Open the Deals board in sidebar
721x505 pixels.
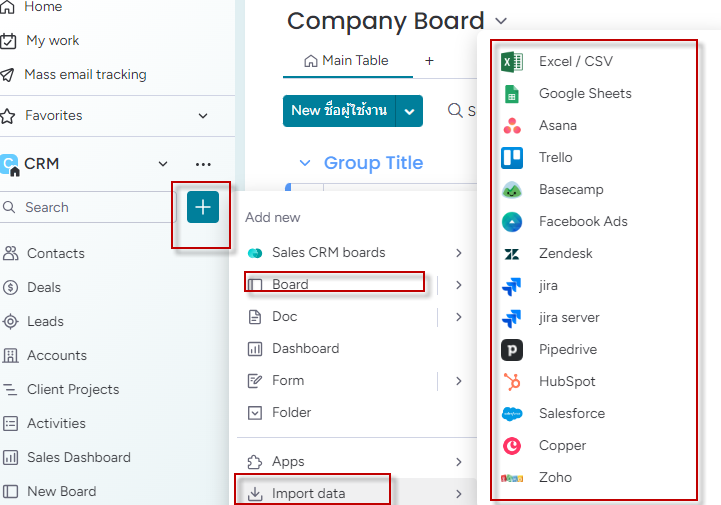pyautogui.click(x=44, y=287)
